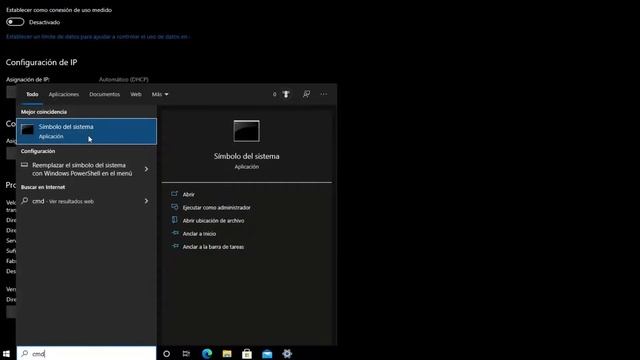The width and height of the screenshot is (640, 360).
Task: Switch to the Todo search tab
Action: [x=32, y=94]
